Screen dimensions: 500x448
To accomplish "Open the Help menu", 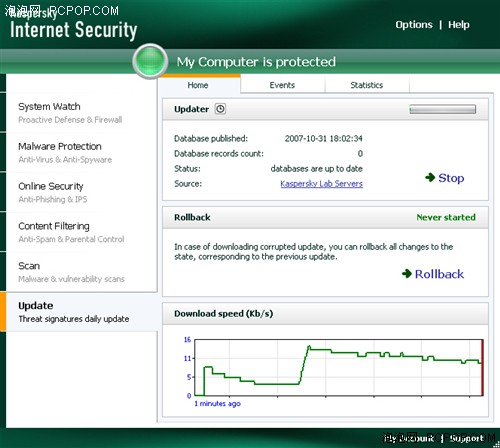I will point(458,25).
